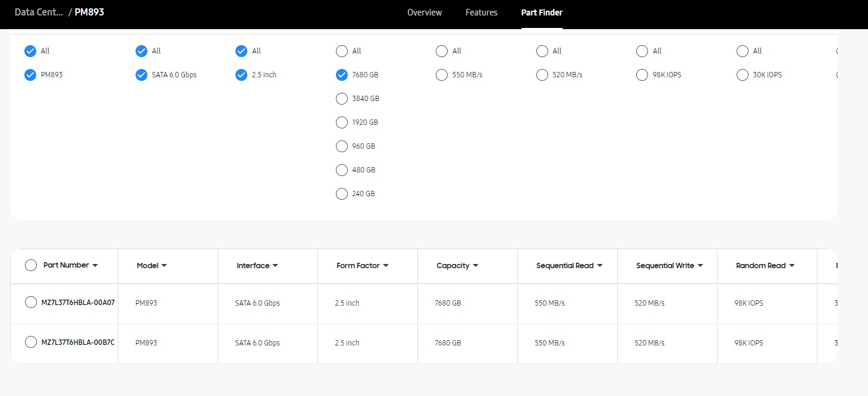Uncheck the All checkbox above PM893

tap(30, 51)
